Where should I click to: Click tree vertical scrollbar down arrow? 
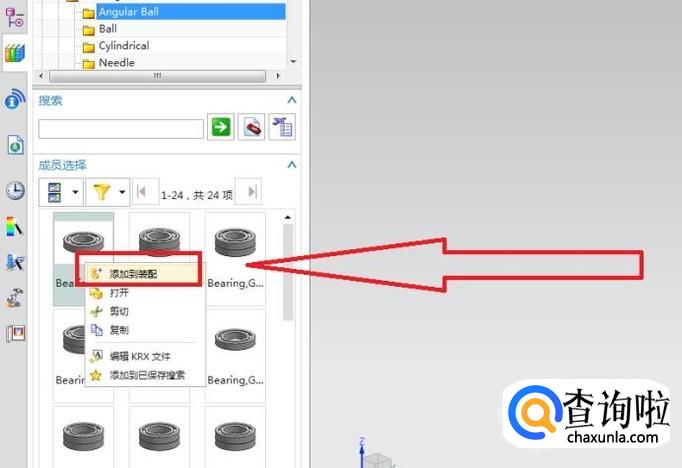pyautogui.click(x=293, y=62)
